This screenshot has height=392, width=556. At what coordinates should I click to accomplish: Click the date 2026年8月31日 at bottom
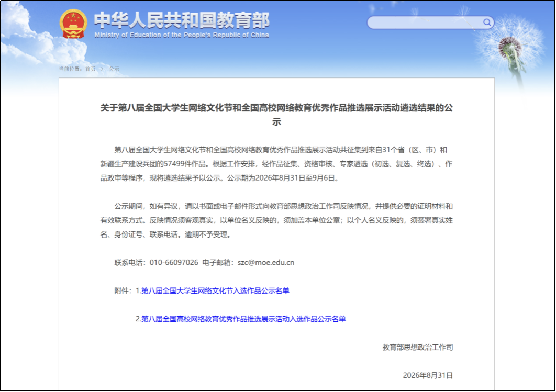[x=428, y=375]
